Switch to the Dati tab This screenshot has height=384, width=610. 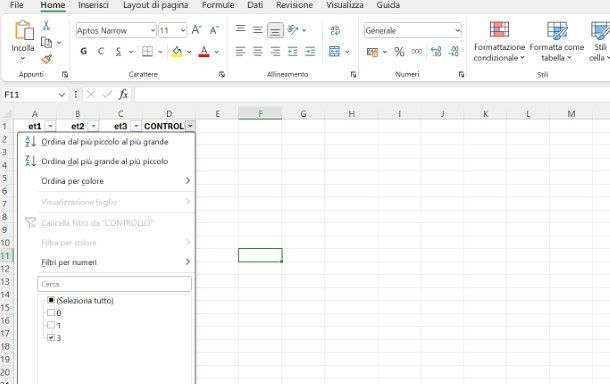pyautogui.click(x=255, y=5)
